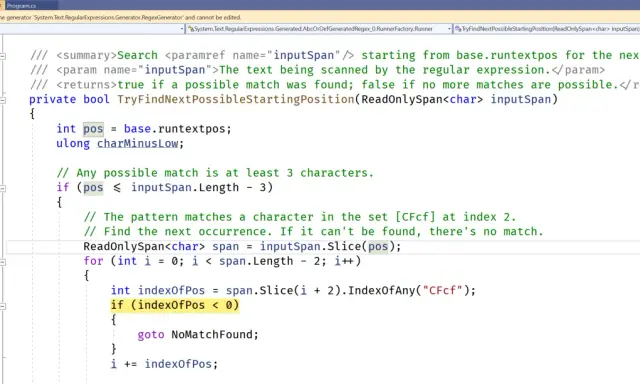This screenshot has height=384, width=640.
Task: Click the NoMatchFound label reference
Action: point(211,335)
